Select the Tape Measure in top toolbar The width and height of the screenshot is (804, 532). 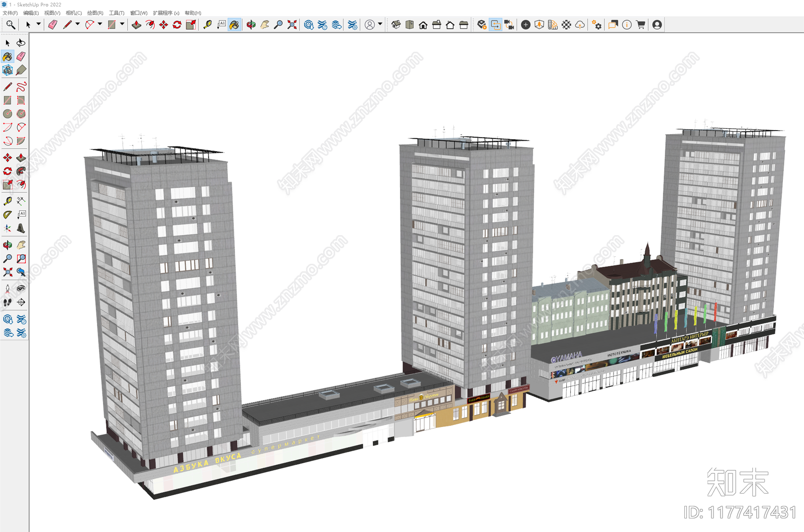[207, 25]
